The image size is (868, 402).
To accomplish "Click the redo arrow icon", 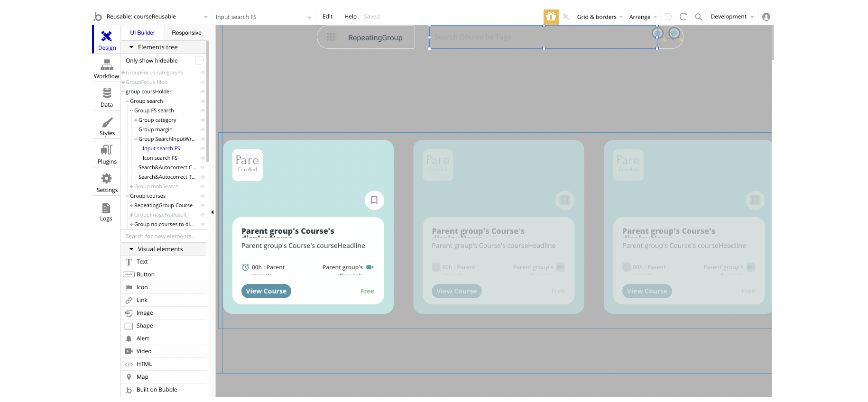I will [683, 17].
